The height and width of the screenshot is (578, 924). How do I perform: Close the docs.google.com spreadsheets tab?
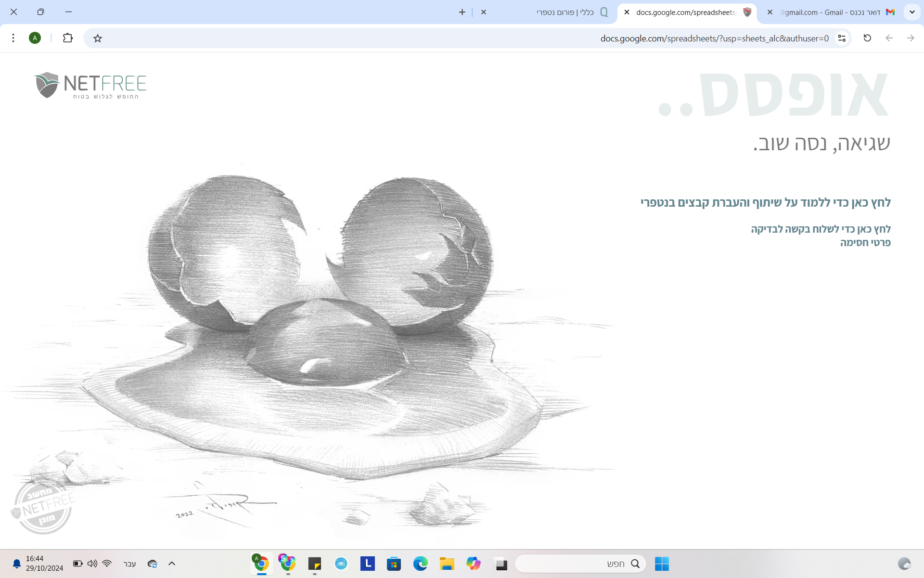click(627, 12)
